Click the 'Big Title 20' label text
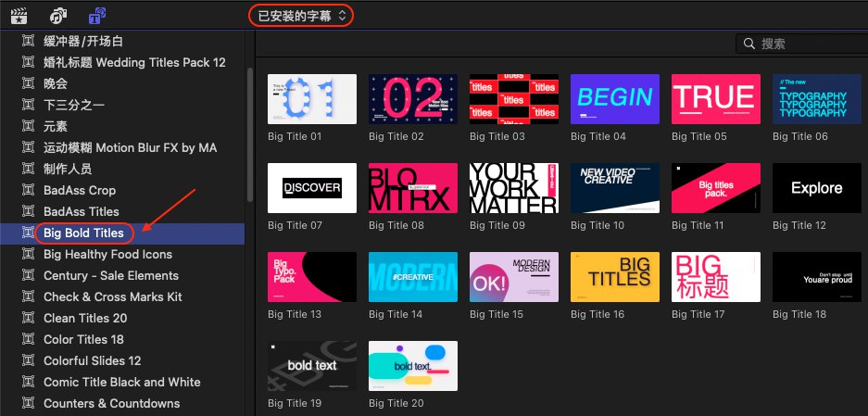The image size is (868, 416). [x=396, y=403]
